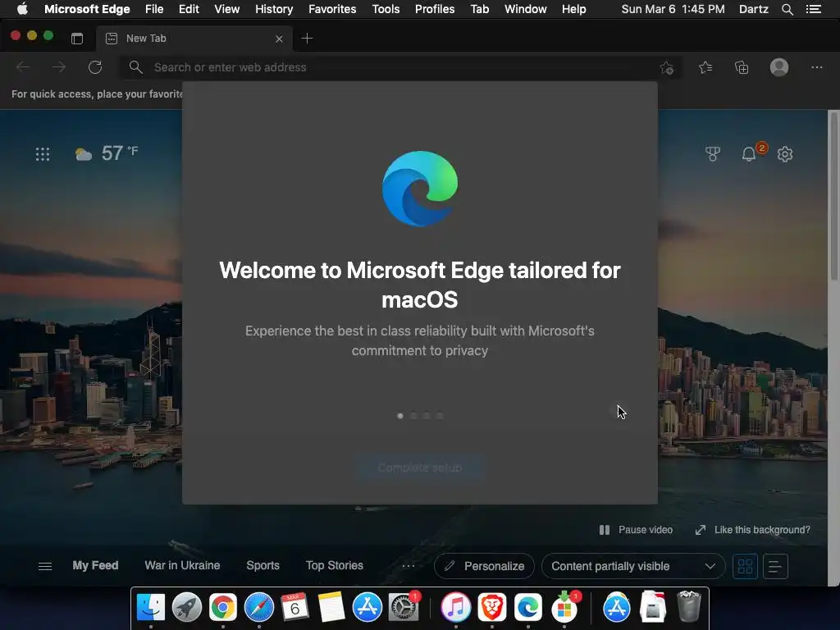Open the Rewards trophy icon
Screen dimensions: 840x630
(713, 154)
